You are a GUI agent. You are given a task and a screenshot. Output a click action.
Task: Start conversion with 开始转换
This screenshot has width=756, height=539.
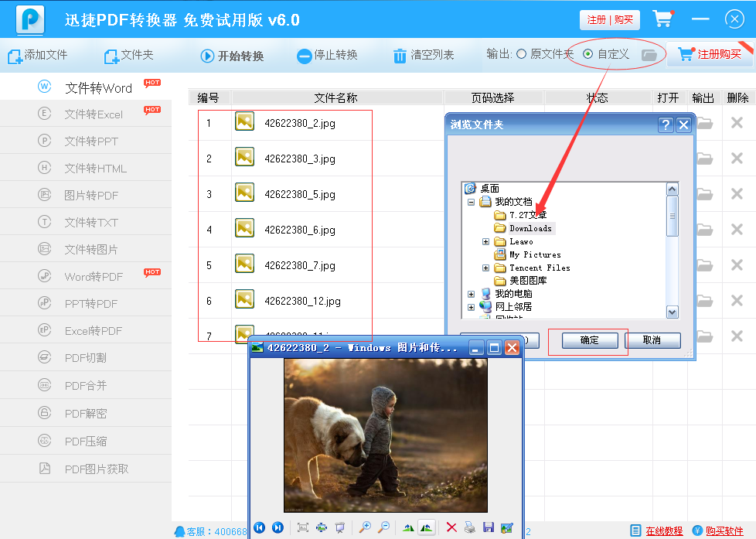pyautogui.click(x=232, y=56)
